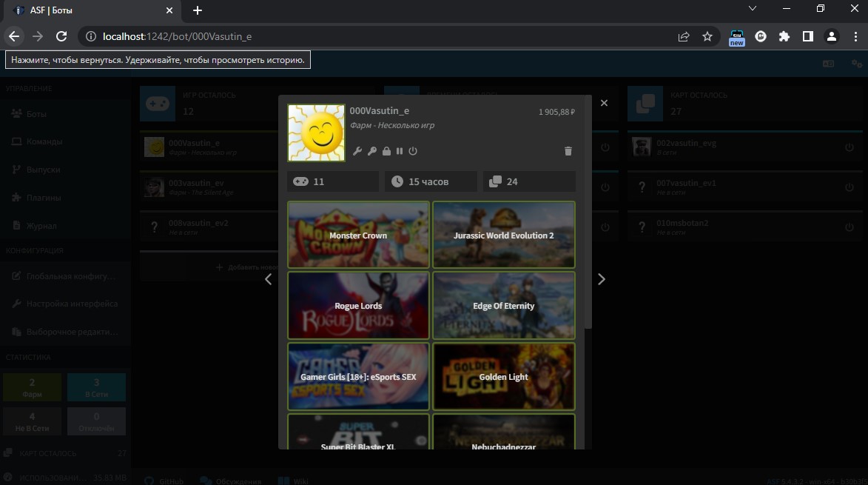Share this page via the share icon
This screenshot has height=485, width=868.
(x=684, y=36)
